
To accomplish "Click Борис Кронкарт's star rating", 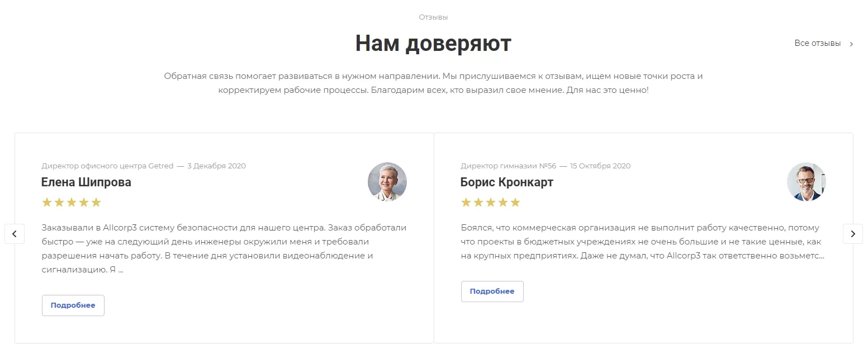I will [491, 203].
